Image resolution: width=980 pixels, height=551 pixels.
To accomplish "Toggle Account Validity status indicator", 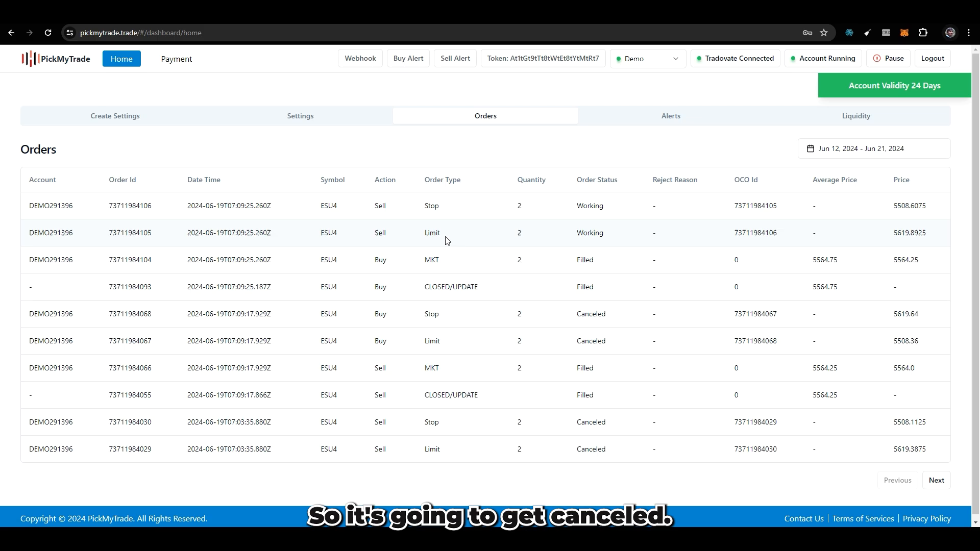I will point(895,85).
